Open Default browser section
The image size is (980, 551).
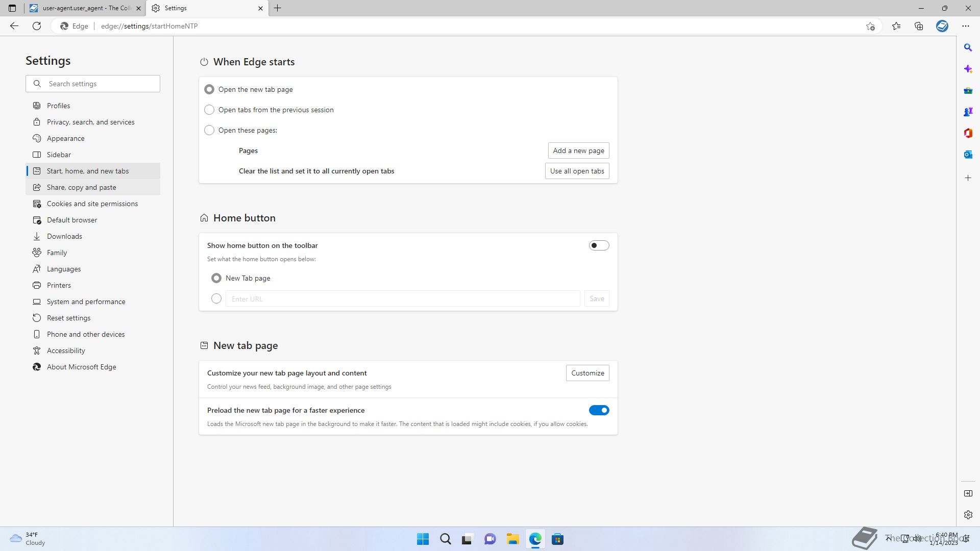pyautogui.click(x=93, y=220)
